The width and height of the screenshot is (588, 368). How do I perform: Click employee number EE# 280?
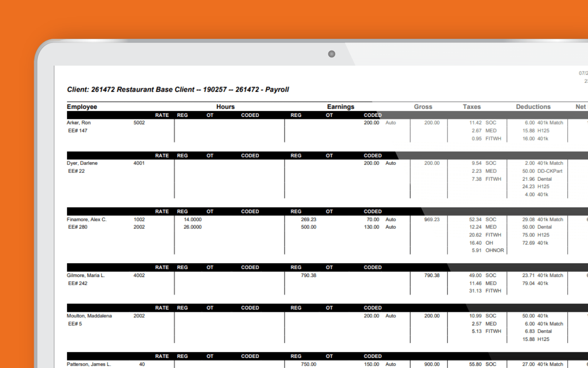pos(78,227)
